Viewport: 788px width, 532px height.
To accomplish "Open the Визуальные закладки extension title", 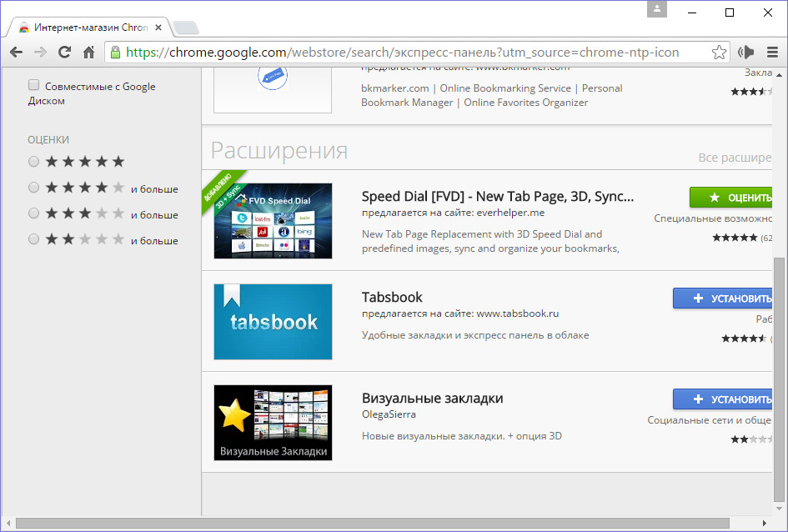I will tap(432, 399).
